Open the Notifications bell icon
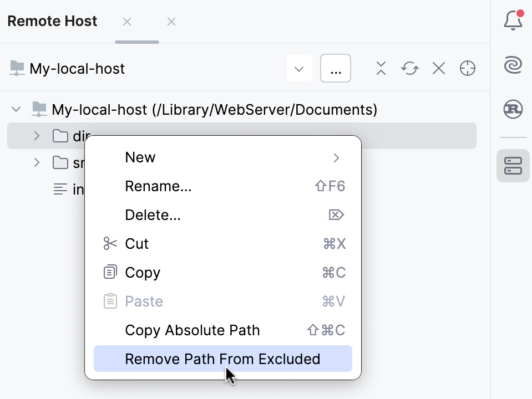The height and width of the screenshot is (399, 532). click(512, 20)
